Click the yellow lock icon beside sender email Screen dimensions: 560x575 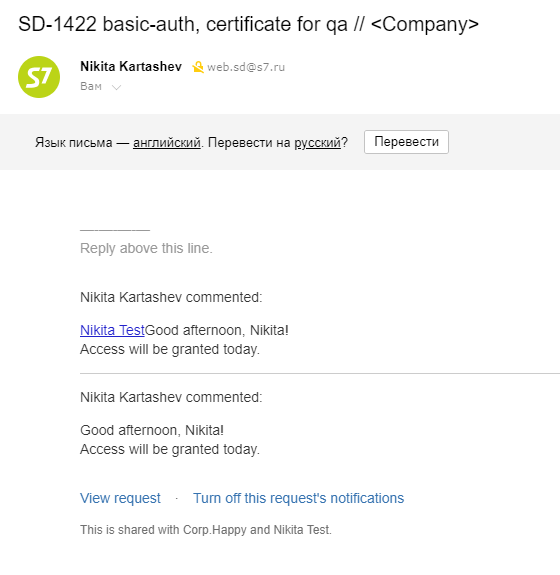click(x=198, y=67)
